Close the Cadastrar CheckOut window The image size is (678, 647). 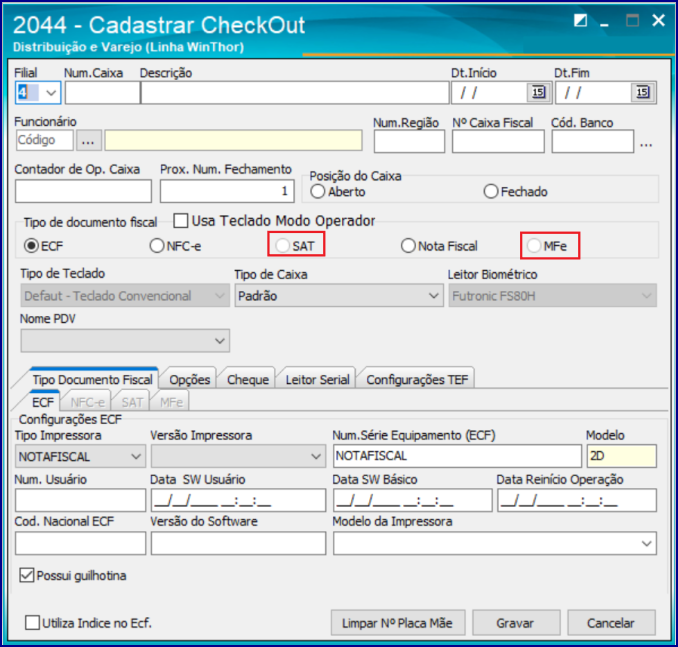pos(658,20)
